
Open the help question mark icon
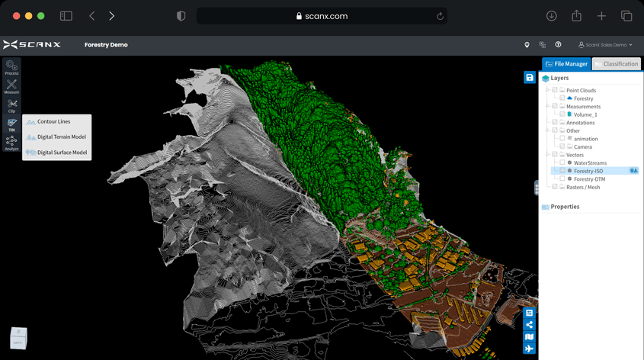coord(558,44)
